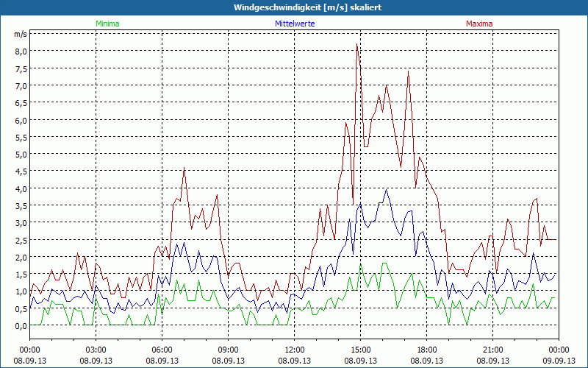
Task: Click the y-axis value '3,5'
Action: pos(21,206)
